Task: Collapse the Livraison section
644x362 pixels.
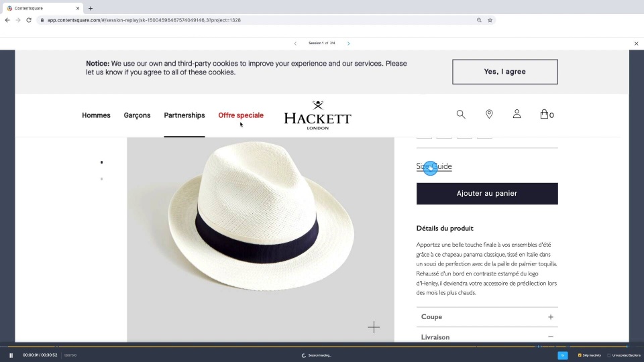Action: pos(487,337)
